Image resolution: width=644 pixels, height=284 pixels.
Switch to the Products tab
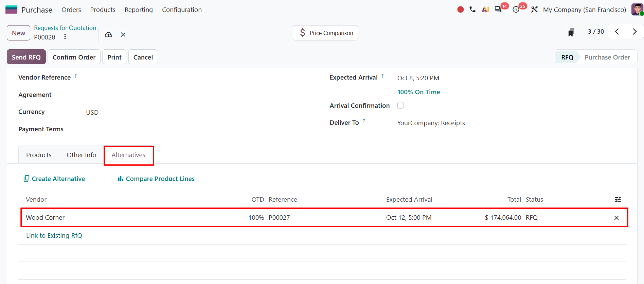(39, 155)
